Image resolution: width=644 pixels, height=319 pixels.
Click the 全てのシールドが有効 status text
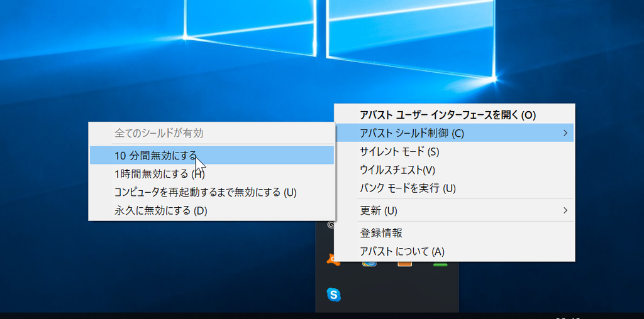tap(159, 133)
